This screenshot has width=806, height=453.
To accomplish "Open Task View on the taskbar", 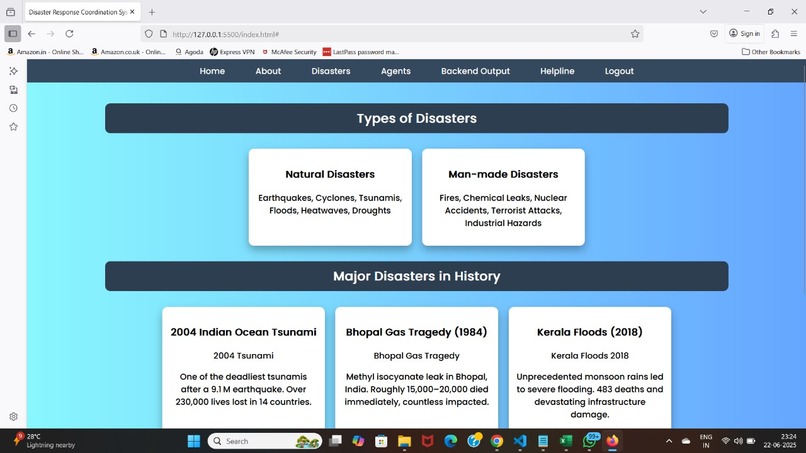I will click(335, 441).
